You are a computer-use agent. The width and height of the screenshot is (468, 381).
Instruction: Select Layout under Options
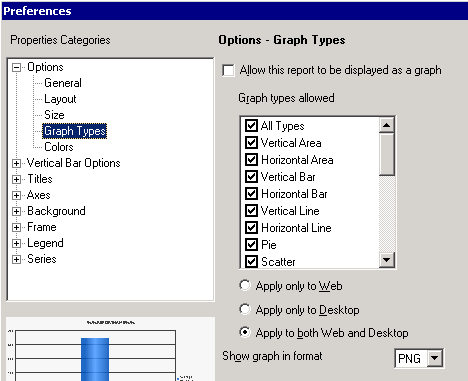pyautogui.click(x=60, y=99)
